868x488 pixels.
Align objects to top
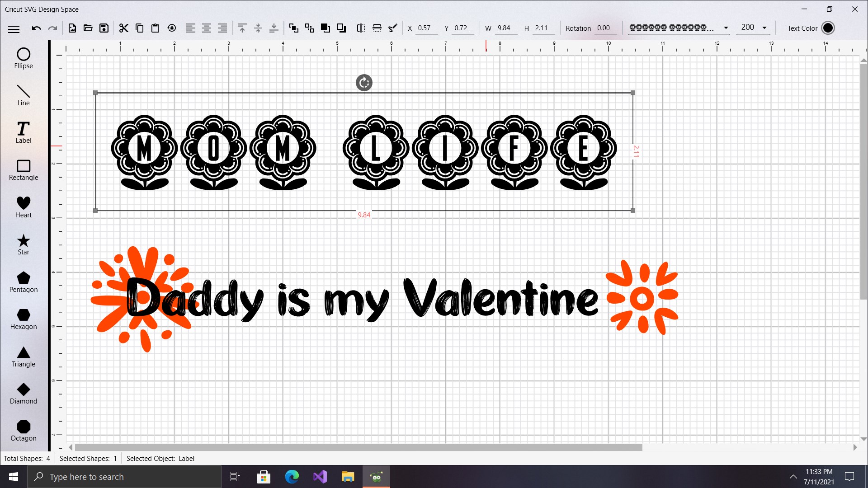point(242,28)
